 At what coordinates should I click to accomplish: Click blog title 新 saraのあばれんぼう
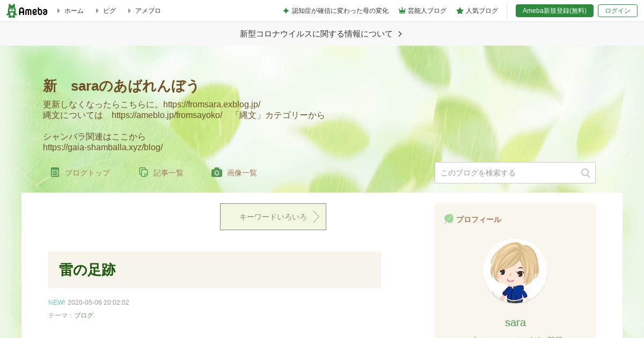click(x=121, y=86)
